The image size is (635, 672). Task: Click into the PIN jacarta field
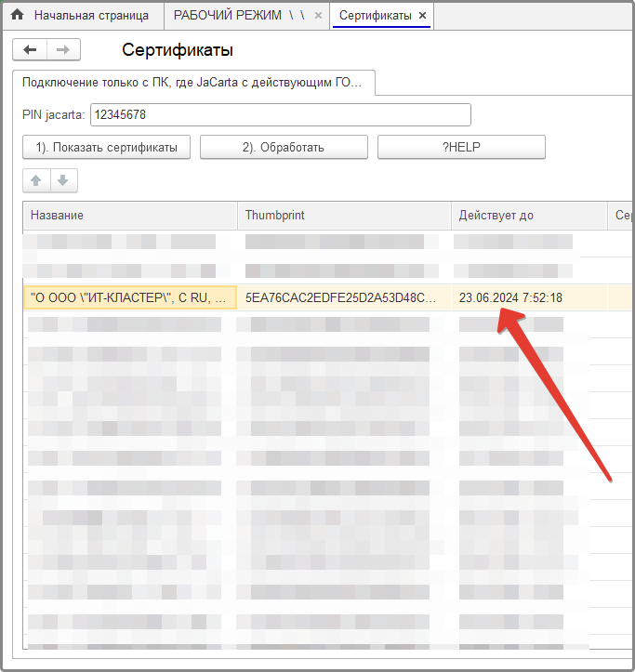pyautogui.click(x=281, y=115)
